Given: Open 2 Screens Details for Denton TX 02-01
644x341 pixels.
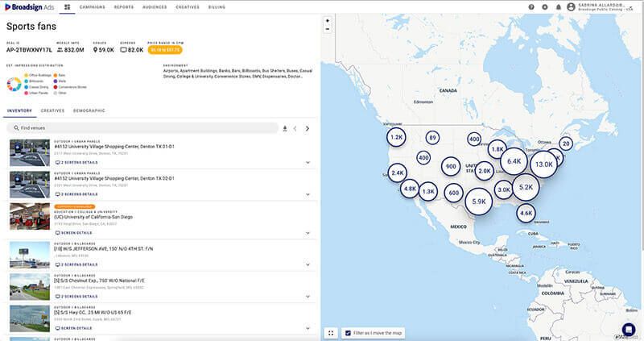Looking at the screenshot, I should tap(76, 194).
